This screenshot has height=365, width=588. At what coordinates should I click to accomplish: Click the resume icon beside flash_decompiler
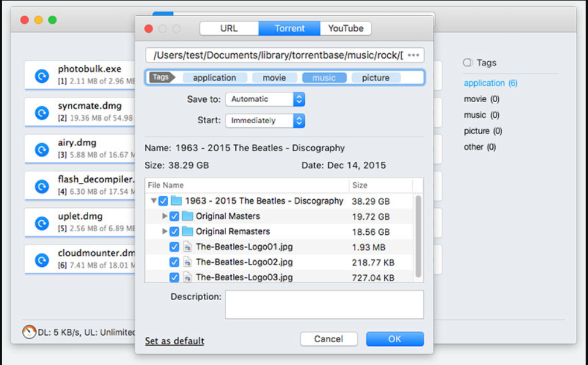42,186
